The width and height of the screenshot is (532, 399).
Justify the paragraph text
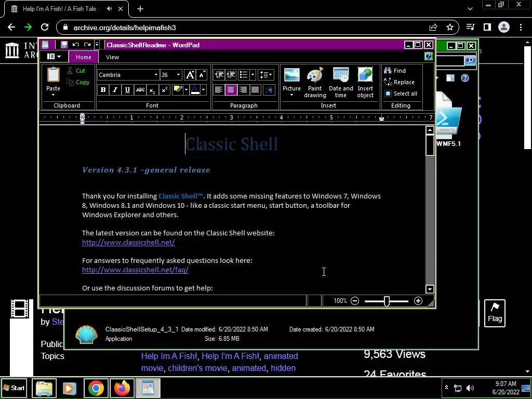[x=255, y=90]
